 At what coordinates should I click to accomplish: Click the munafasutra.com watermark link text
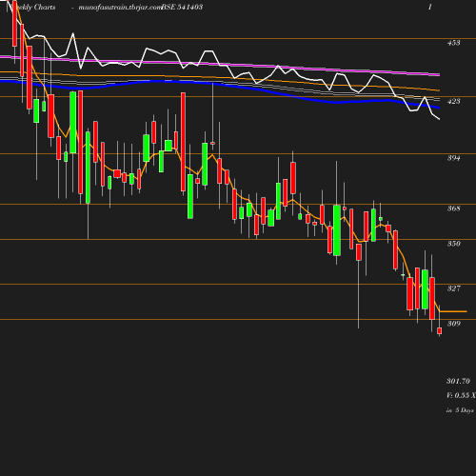(120, 7)
